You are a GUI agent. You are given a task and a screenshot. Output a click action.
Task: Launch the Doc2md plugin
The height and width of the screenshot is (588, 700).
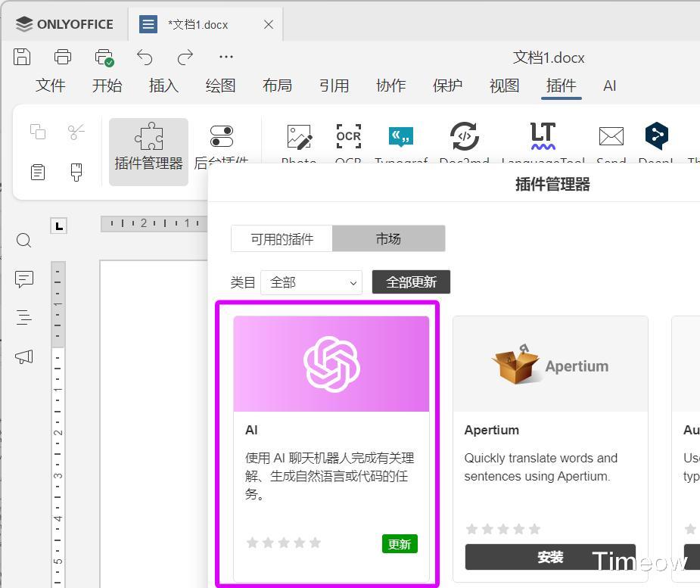[465, 143]
